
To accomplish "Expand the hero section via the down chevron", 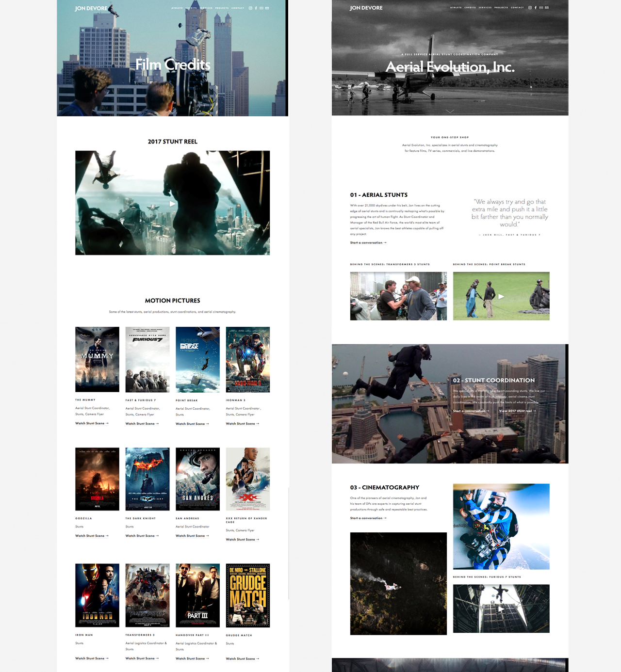I will (450, 111).
